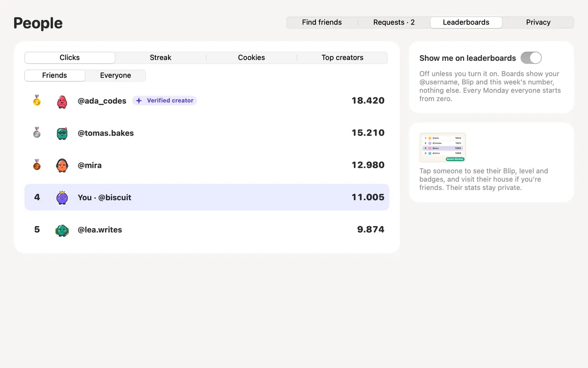Image resolution: width=588 pixels, height=368 pixels.
Task: Switch to the Streak leaderboard tab
Action: click(x=161, y=58)
